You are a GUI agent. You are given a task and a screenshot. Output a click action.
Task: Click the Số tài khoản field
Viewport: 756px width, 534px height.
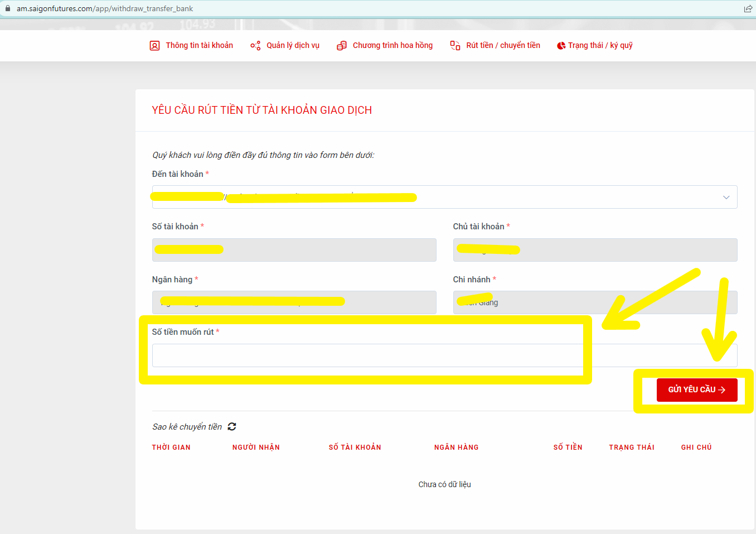(294, 250)
